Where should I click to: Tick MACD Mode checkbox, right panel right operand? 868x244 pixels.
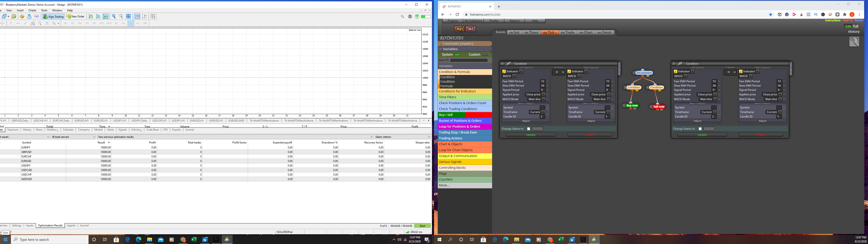click(x=784, y=99)
